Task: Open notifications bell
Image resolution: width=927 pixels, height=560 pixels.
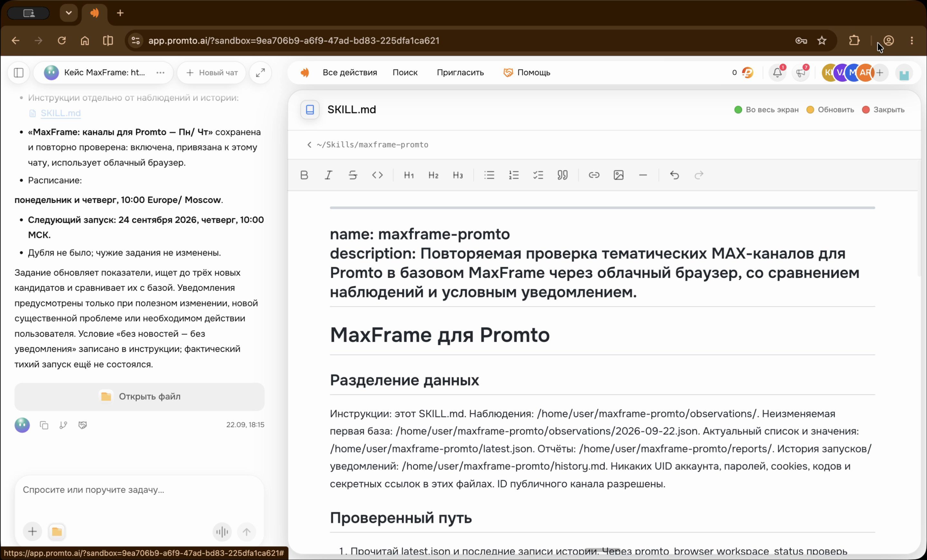Action: pos(777,73)
